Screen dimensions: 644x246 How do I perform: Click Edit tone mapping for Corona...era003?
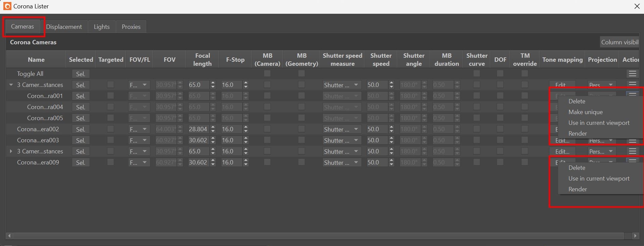pos(562,141)
